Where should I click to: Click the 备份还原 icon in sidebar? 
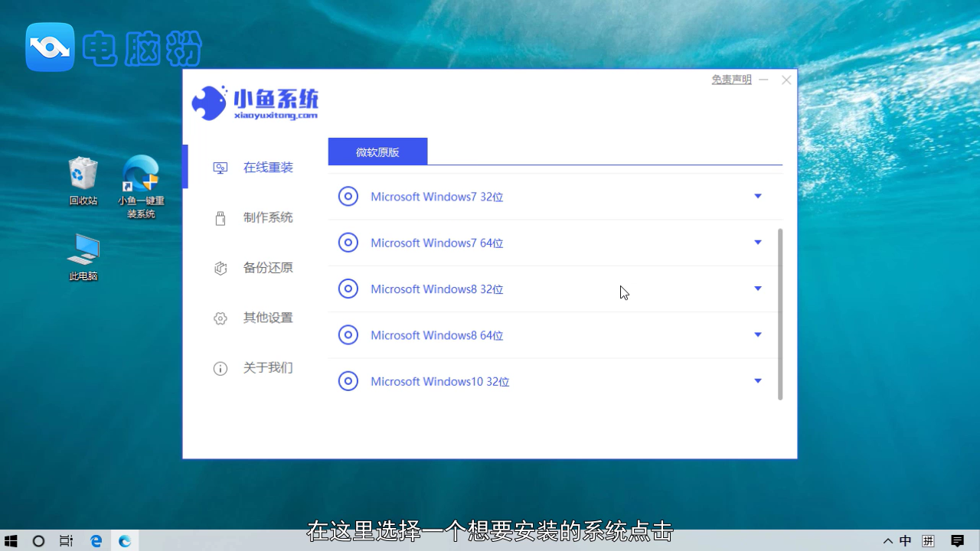[x=220, y=268]
